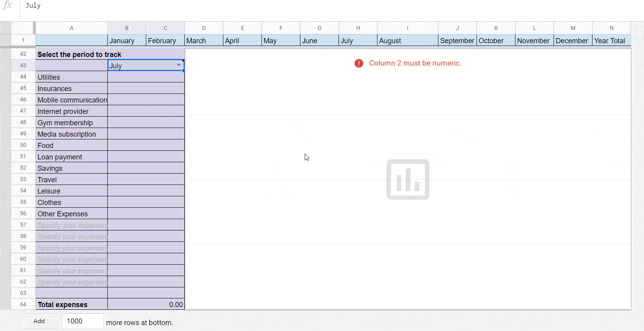Screen dimensions: 644x331
Task: Select column E header
Action: 243,28
